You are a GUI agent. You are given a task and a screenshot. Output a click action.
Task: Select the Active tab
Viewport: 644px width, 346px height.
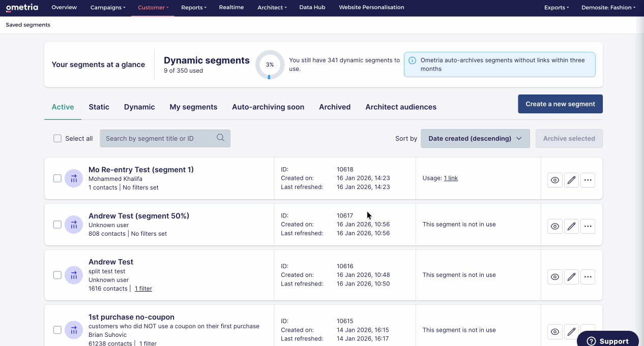point(63,107)
